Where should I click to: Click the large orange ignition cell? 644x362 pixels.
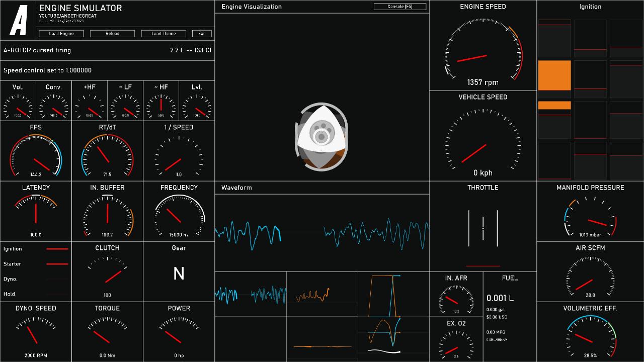point(554,75)
